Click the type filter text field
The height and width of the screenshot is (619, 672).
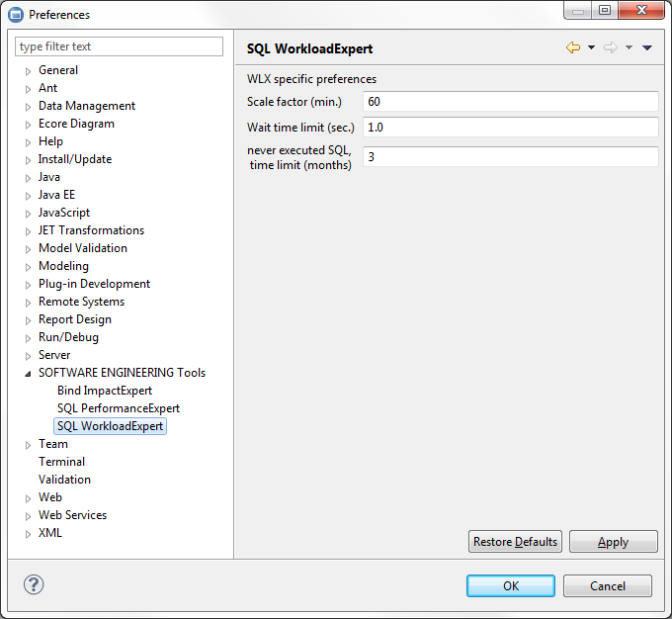[x=120, y=46]
